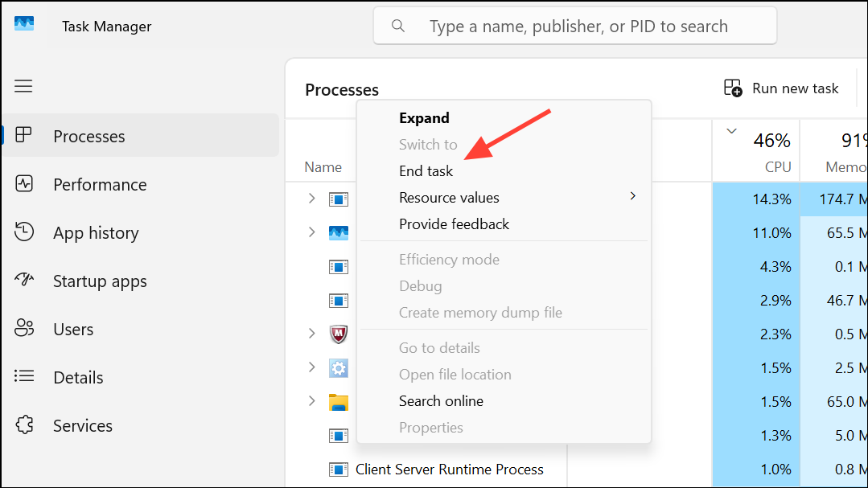Go to Startup apps page

pos(141,281)
